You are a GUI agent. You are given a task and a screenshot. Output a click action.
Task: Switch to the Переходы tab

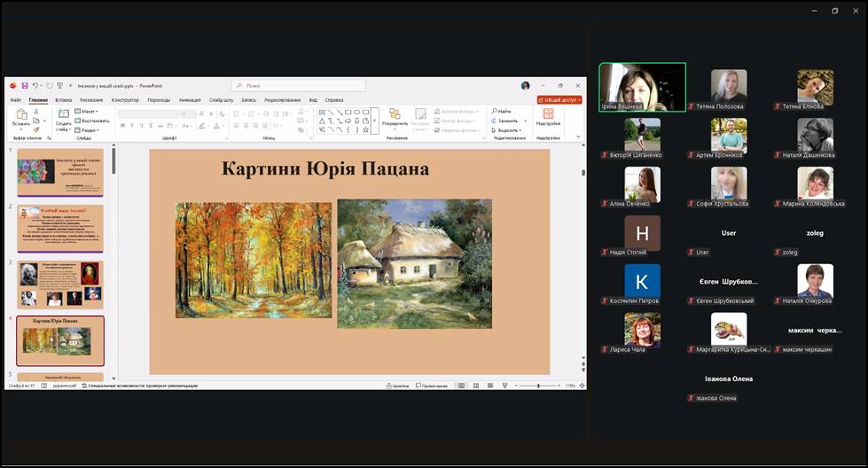tap(159, 100)
